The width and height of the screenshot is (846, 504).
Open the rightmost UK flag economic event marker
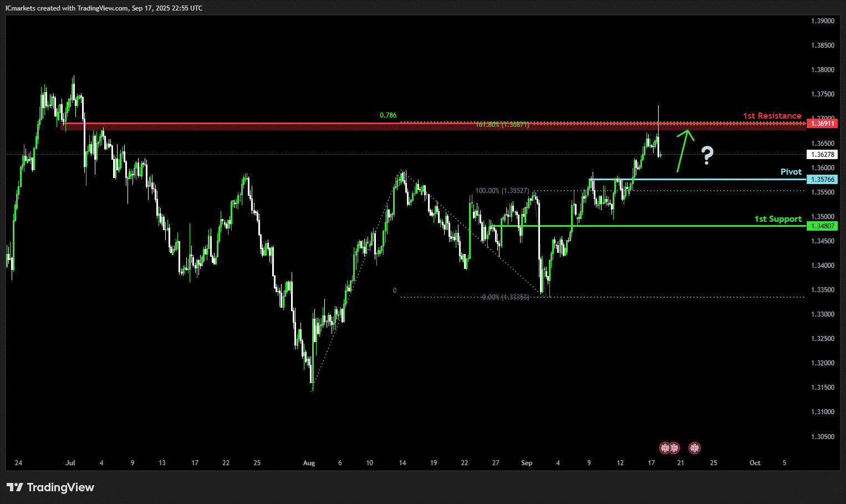point(695,448)
